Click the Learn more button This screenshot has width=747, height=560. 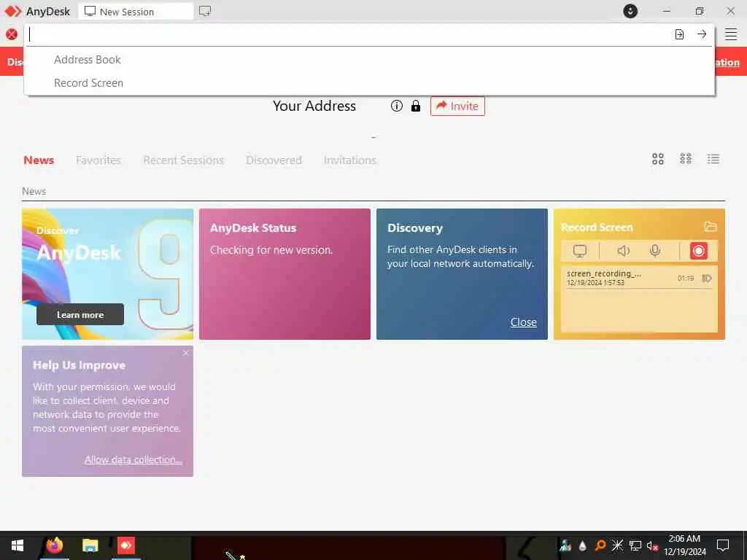[80, 314]
